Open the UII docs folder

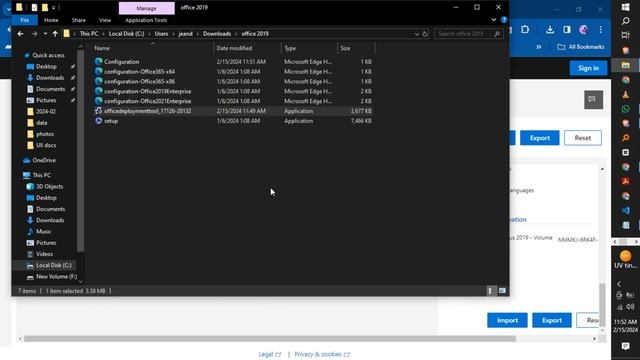(x=46, y=145)
